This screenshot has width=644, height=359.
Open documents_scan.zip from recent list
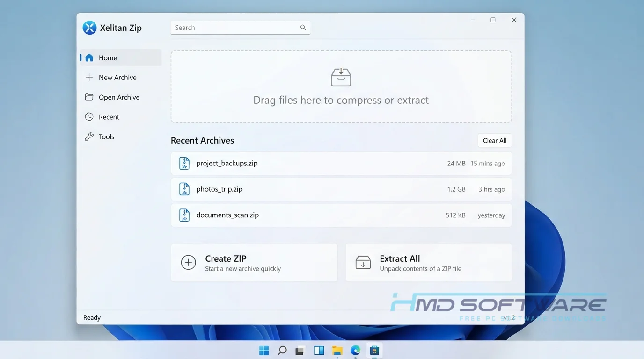(341, 215)
